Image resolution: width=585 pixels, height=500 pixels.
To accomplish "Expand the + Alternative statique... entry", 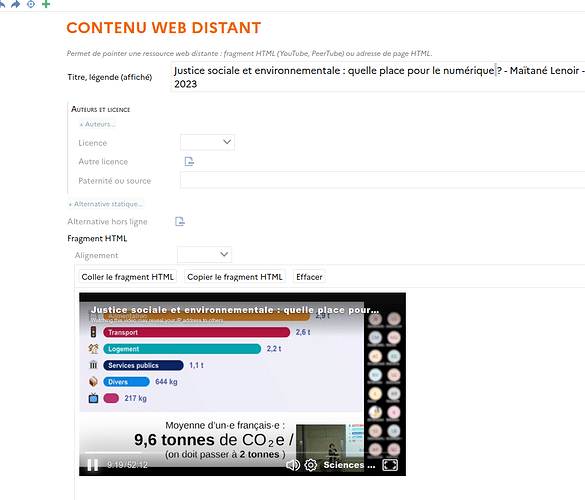I will (x=106, y=204).
